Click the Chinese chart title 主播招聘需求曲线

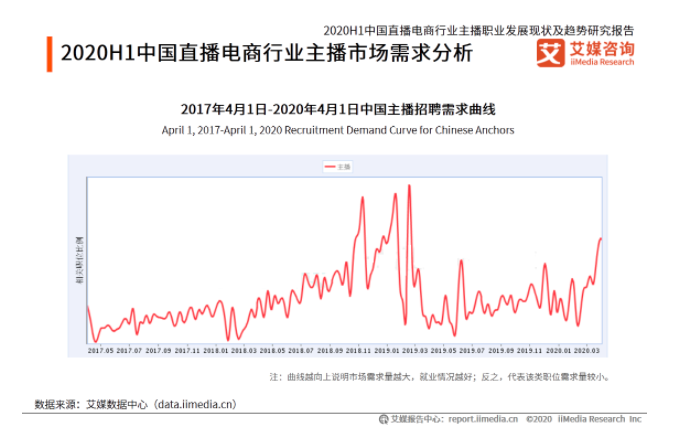click(337, 108)
